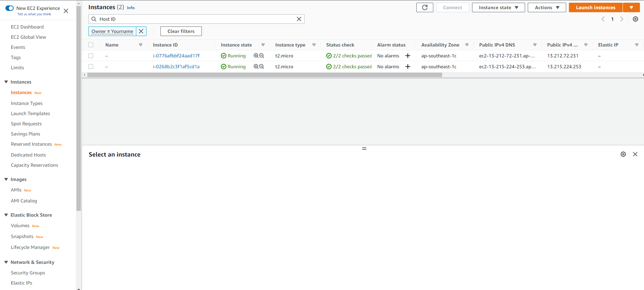Click the table horizontal scrollbar

(x=264, y=75)
